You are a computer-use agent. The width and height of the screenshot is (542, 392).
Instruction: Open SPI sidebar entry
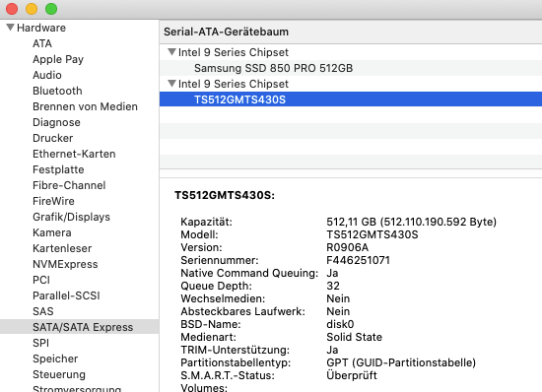pos(40,343)
